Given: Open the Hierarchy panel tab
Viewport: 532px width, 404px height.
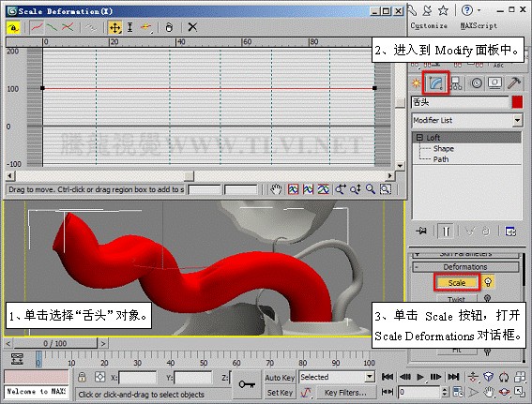Looking at the screenshot, I should (456, 83).
